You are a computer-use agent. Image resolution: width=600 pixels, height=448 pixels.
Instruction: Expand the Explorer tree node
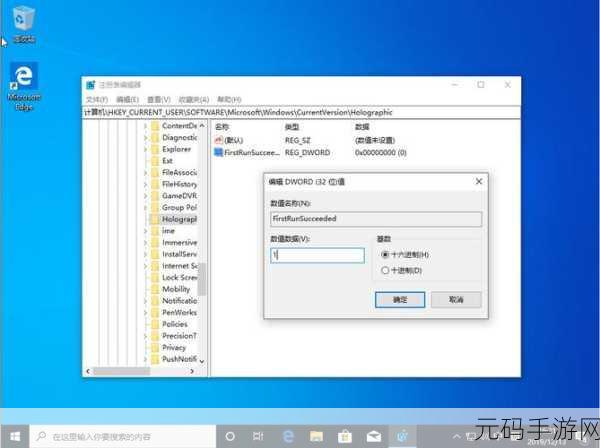(x=145, y=149)
